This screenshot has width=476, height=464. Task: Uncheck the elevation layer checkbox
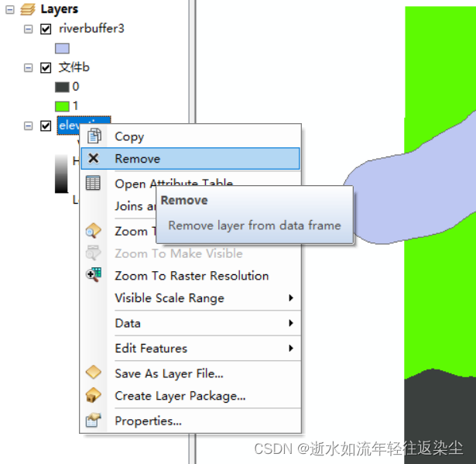coord(46,125)
